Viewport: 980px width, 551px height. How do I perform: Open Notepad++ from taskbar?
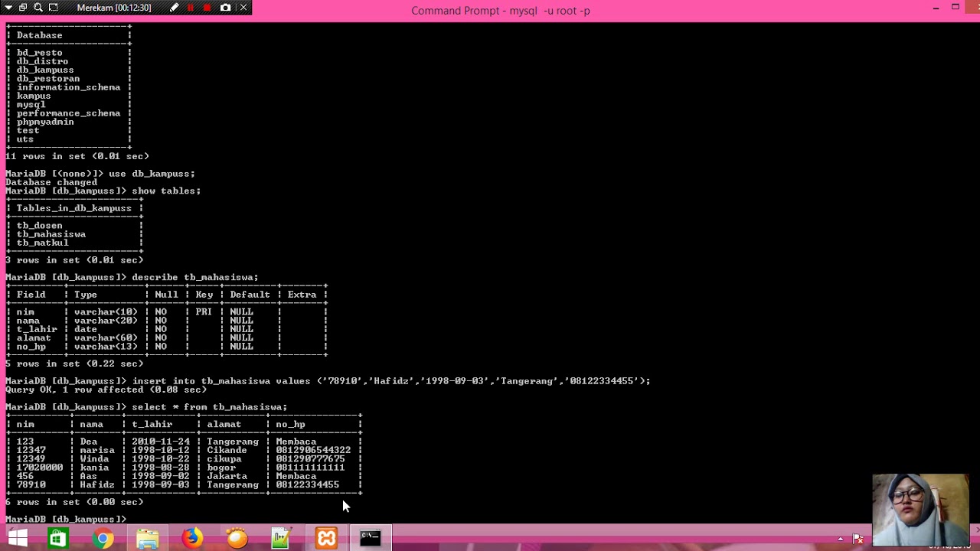tap(281, 539)
